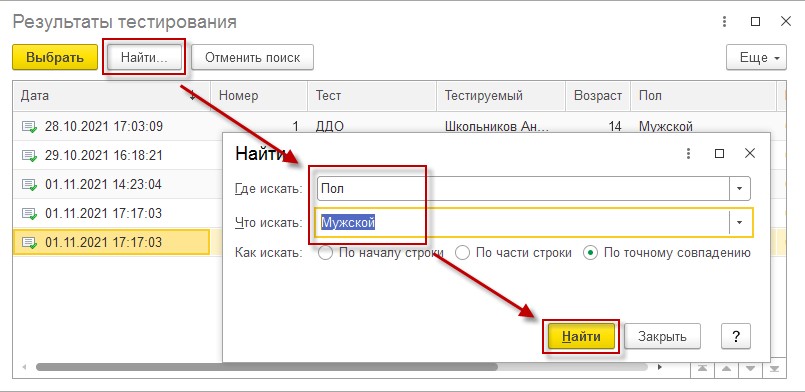Click the Возраст column header
The width and height of the screenshot is (805, 392).
[x=598, y=95]
